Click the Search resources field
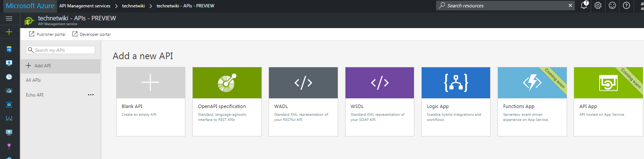 505,6
